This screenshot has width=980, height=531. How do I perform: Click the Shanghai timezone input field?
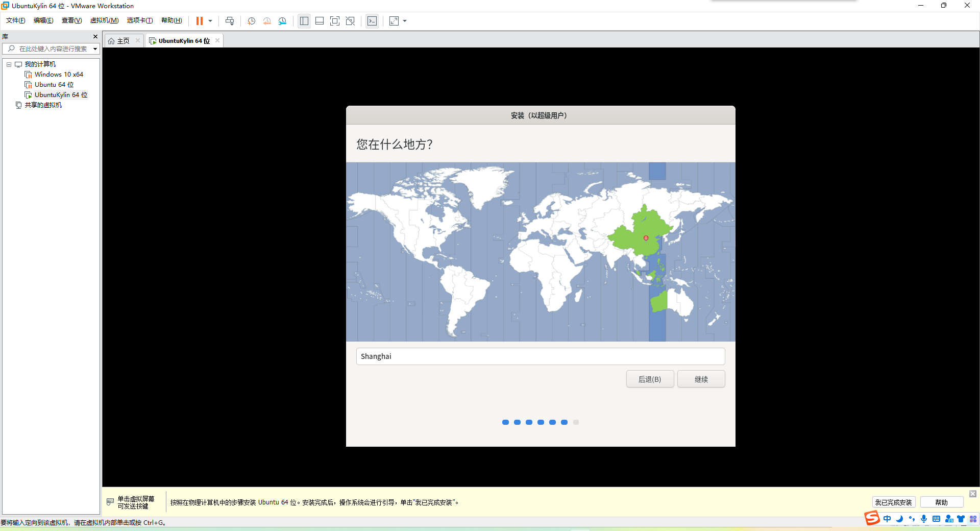[541, 356]
